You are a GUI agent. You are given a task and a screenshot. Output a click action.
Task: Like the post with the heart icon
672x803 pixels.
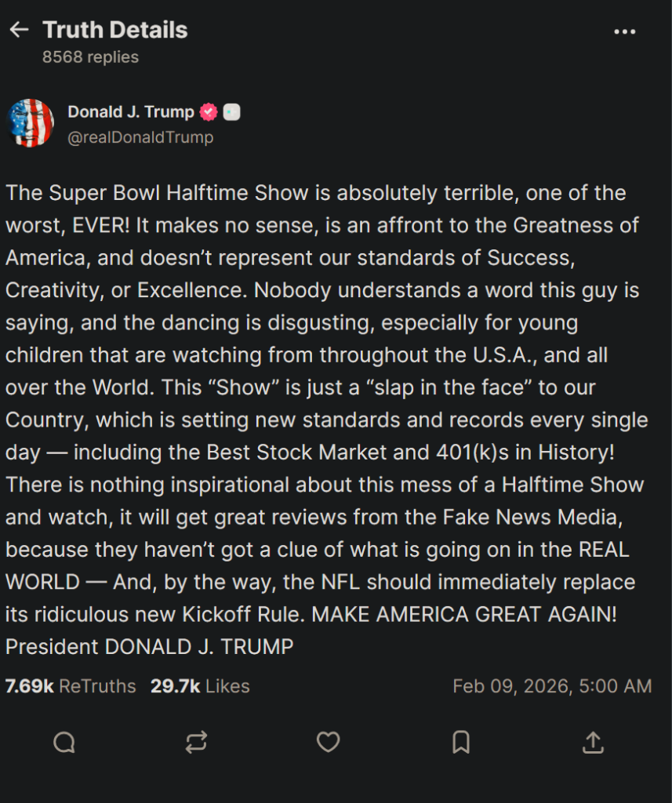pos(328,742)
